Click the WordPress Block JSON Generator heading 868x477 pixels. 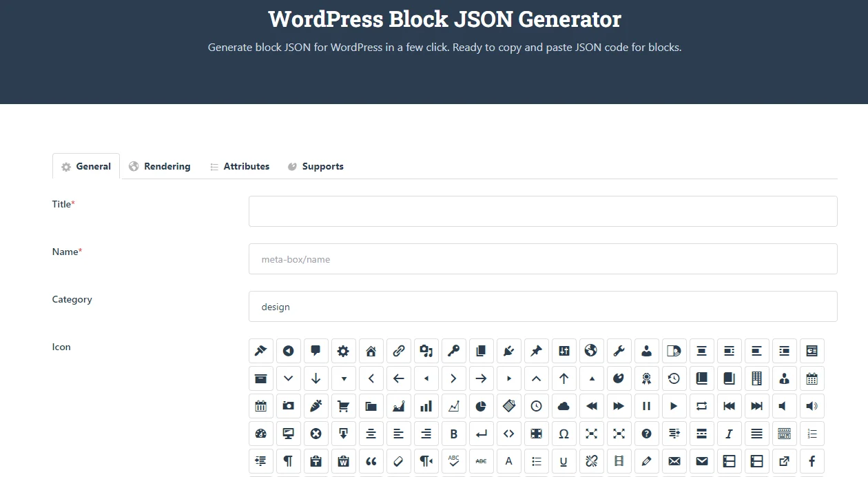(x=445, y=19)
